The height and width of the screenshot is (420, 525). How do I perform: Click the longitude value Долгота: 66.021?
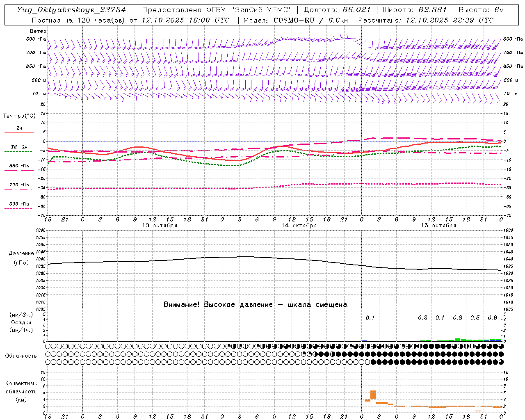pos(337,10)
